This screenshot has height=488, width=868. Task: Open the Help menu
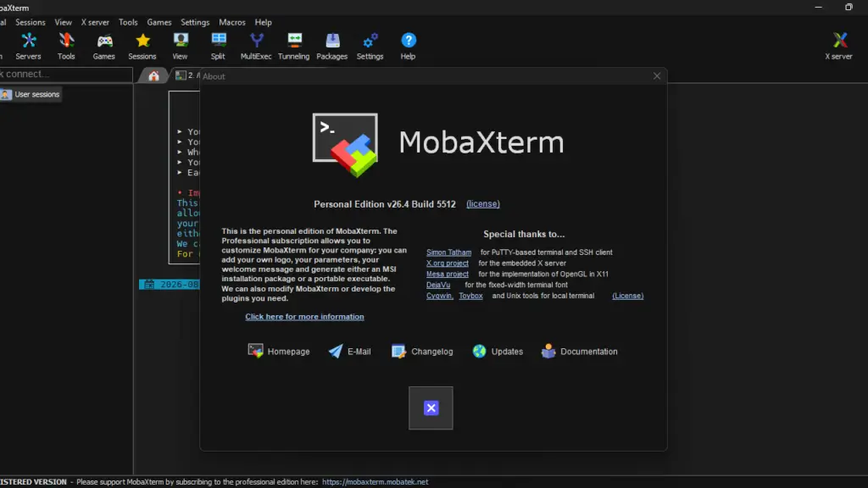click(x=264, y=22)
